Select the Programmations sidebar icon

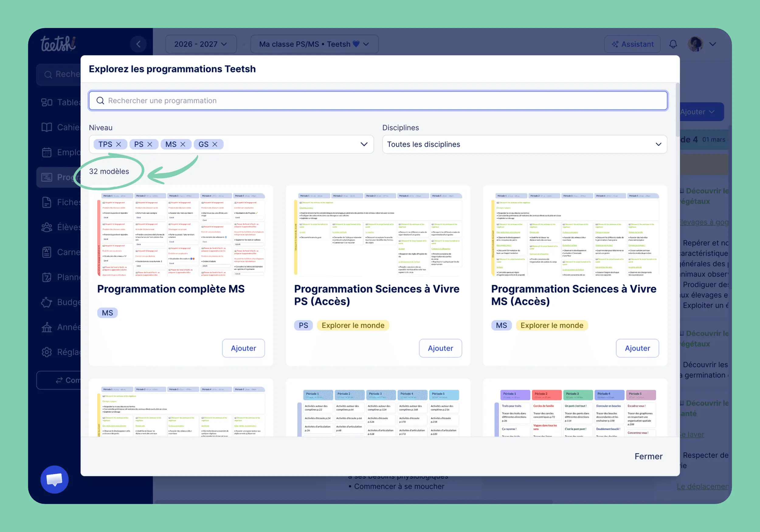[47, 177]
